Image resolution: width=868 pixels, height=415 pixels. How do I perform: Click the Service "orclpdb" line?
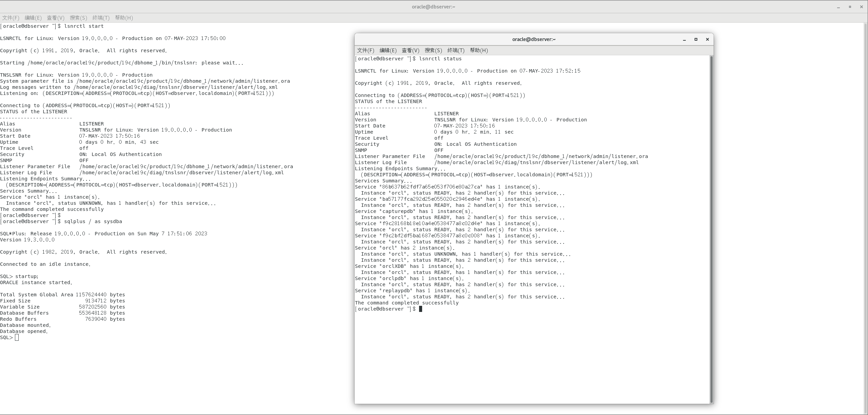point(410,278)
